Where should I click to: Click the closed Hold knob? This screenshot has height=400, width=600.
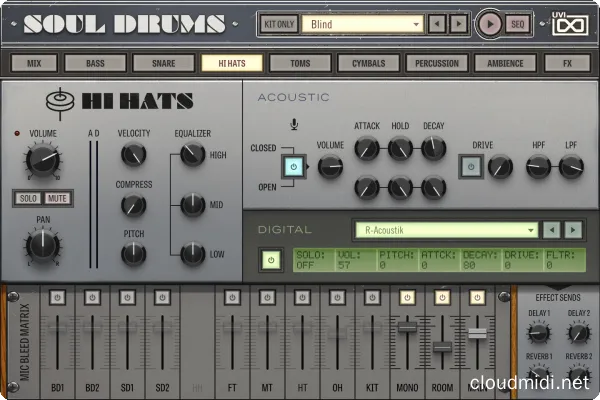(400, 148)
